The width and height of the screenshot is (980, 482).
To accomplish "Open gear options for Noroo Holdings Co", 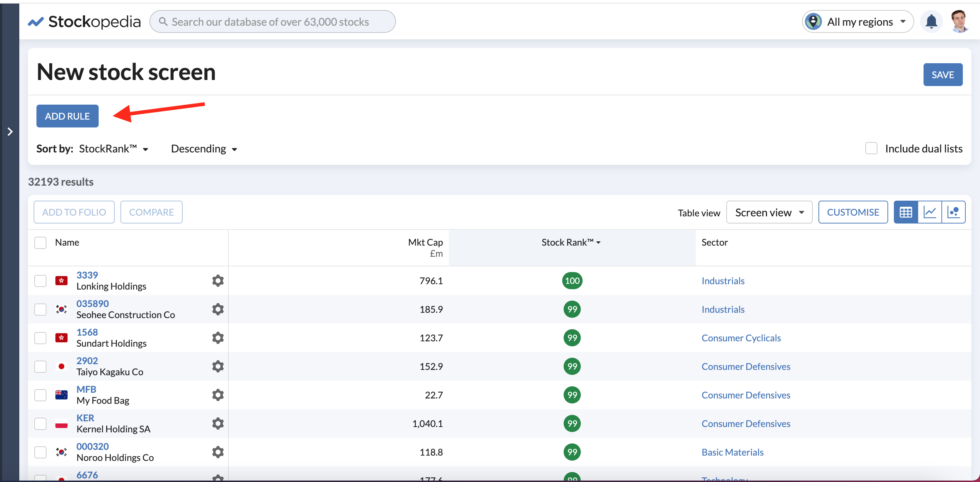I will pos(218,452).
